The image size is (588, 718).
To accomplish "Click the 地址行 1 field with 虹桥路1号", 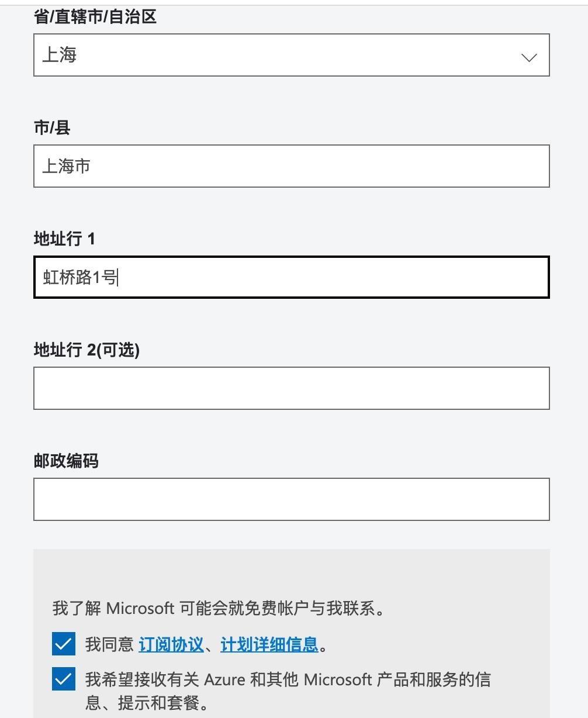I will tap(291, 277).
